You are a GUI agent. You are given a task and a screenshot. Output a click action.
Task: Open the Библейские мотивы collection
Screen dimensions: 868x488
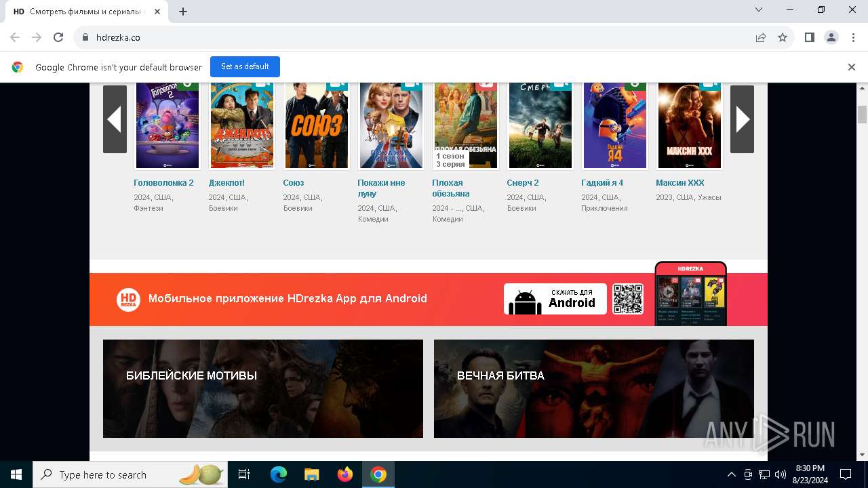(263, 388)
